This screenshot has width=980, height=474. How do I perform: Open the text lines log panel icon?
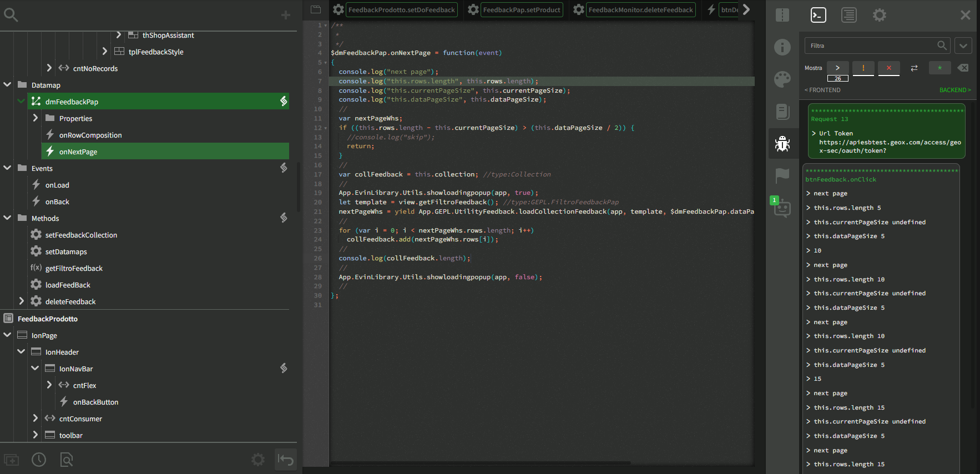[x=849, y=15]
